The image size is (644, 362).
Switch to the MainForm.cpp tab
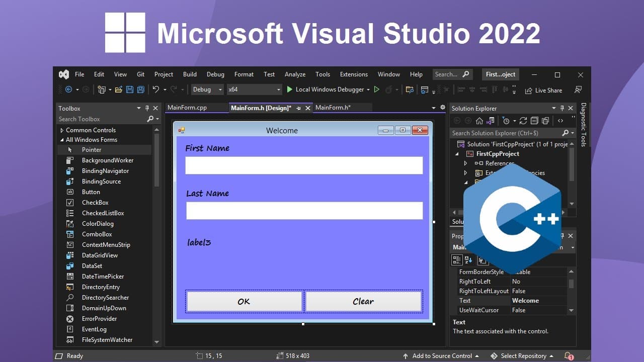(187, 108)
